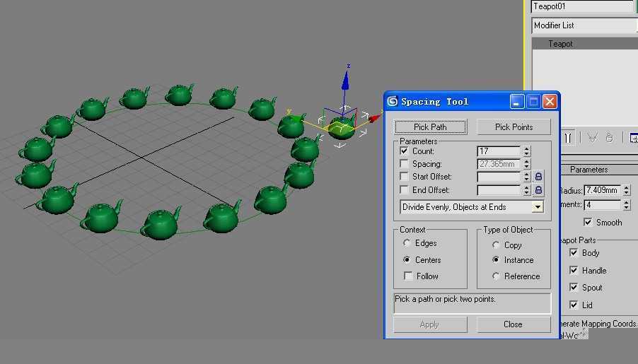Select the Edges context option
This screenshot has height=364, width=638.
click(x=407, y=243)
